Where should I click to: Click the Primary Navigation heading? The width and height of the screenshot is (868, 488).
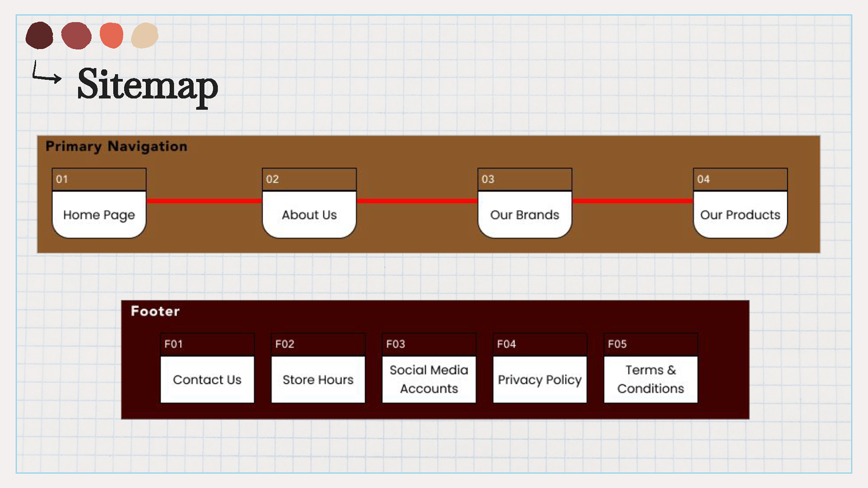coord(116,146)
